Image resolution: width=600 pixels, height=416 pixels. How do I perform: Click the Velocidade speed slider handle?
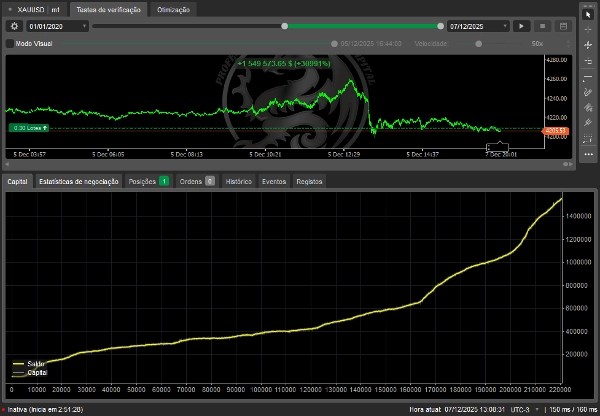[478, 44]
